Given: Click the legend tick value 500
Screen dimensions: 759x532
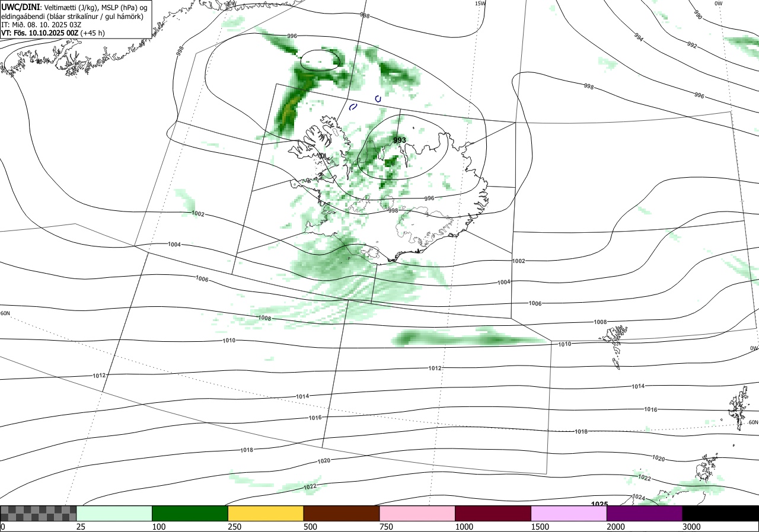Looking at the screenshot, I should [x=311, y=527].
